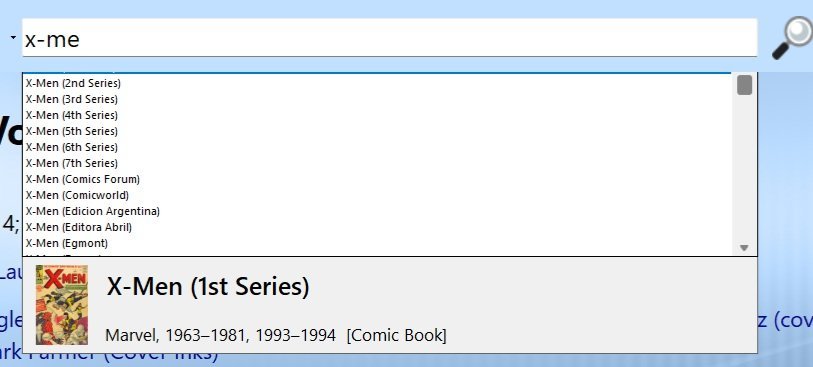Click the X-Men #1 cover thumbnail
The image size is (813, 367).
click(61, 305)
